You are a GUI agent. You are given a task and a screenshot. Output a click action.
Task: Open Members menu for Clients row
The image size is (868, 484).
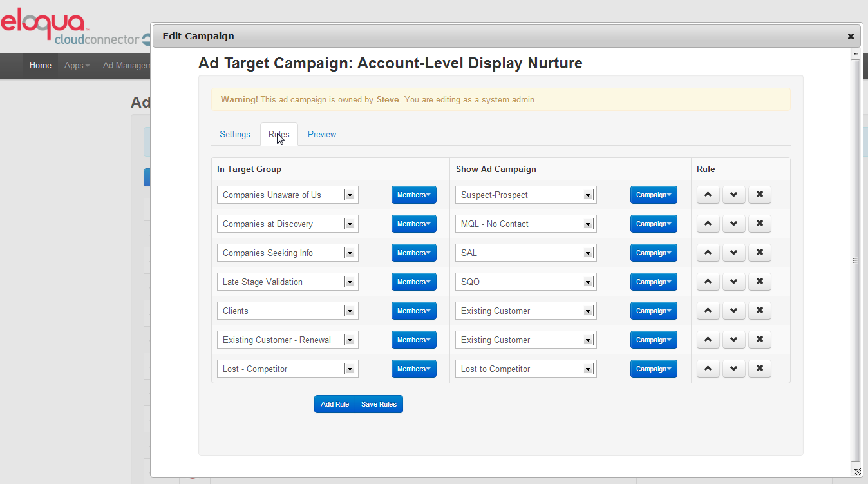(413, 311)
